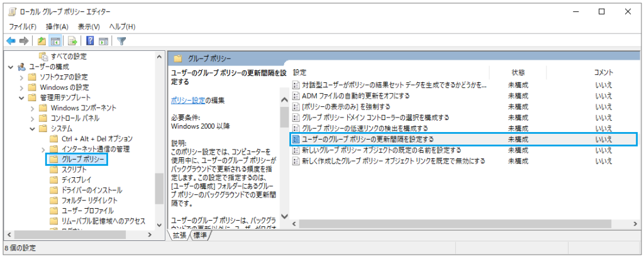644x259 pixels.
Task: Toggle the Show/Hide Console Tree toolbar icon
Action: pyautogui.click(x=55, y=41)
